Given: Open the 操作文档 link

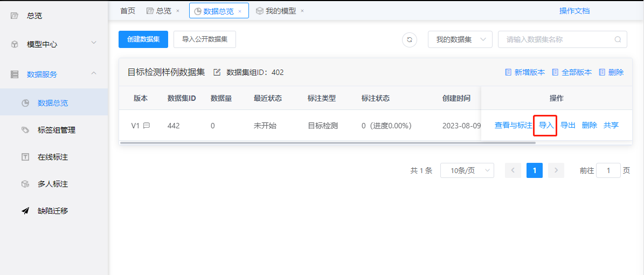Looking at the screenshot, I should 574,11.
